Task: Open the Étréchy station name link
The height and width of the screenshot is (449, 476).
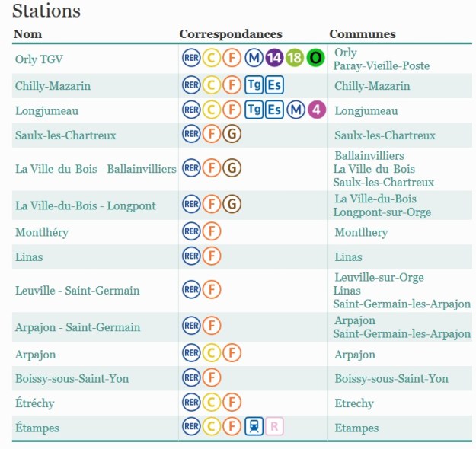Action: point(35,403)
